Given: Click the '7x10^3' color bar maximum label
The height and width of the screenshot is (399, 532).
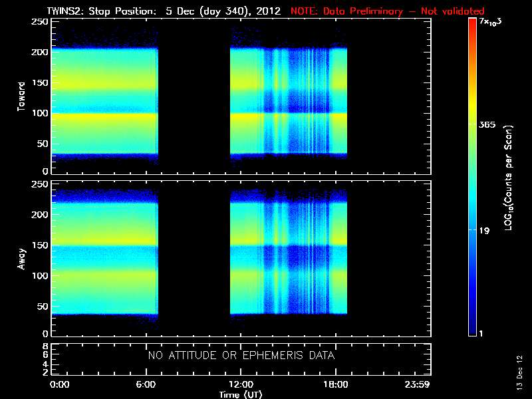Looking at the screenshot, I should point(493,21).
